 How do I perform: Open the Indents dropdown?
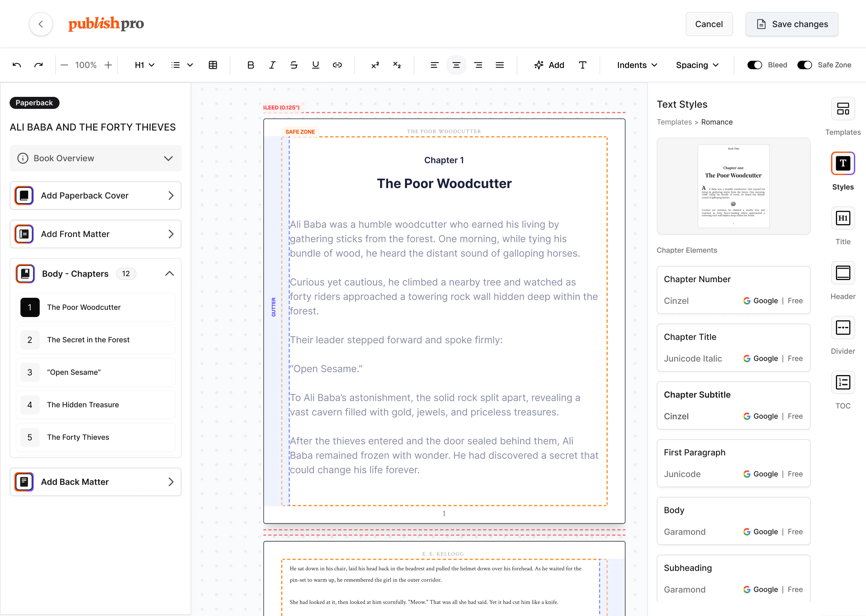coord(637,65)
